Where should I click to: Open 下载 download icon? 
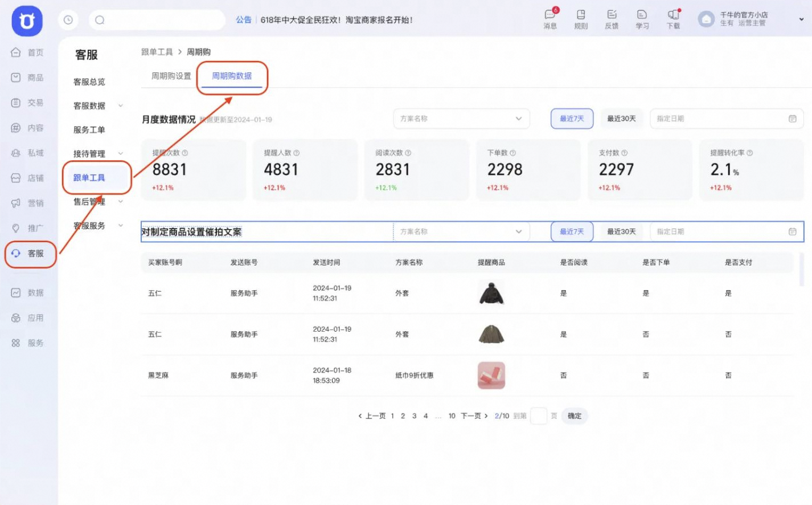tap(673, 19)
